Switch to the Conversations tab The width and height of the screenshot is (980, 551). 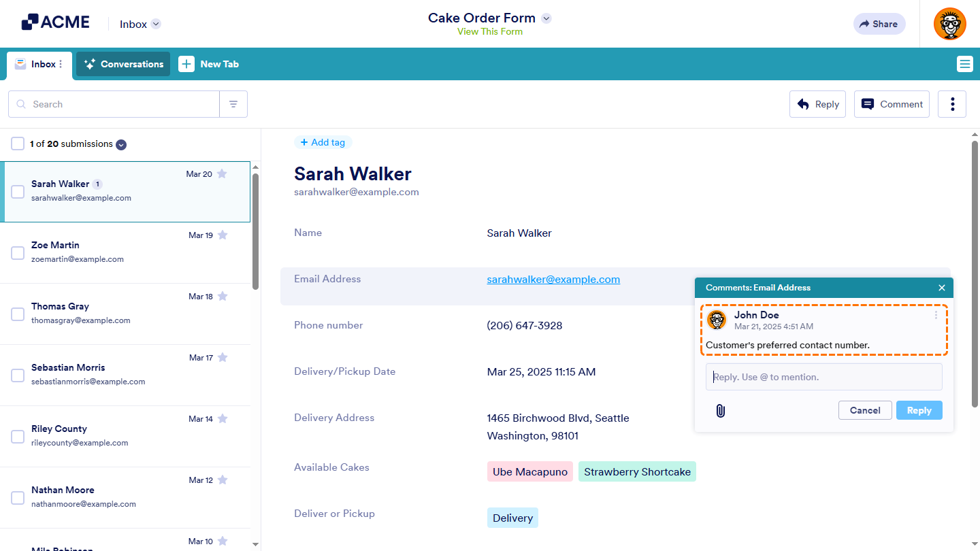tap(122, 64)
